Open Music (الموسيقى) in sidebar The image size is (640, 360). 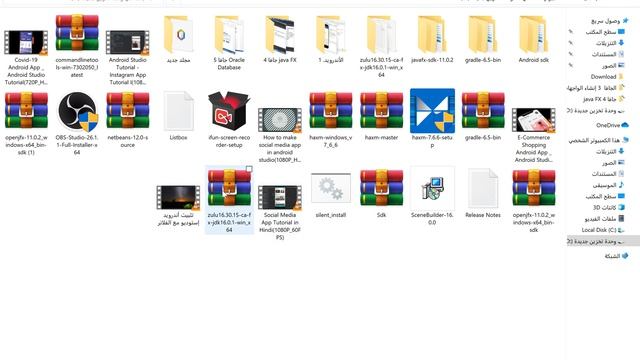click(x=608, y=185)
